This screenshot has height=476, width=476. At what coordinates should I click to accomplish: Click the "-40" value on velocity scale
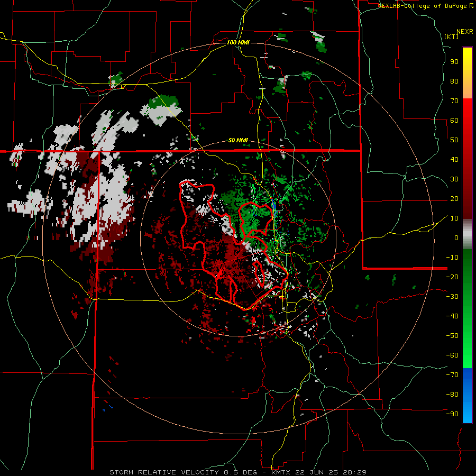(452, 316)
